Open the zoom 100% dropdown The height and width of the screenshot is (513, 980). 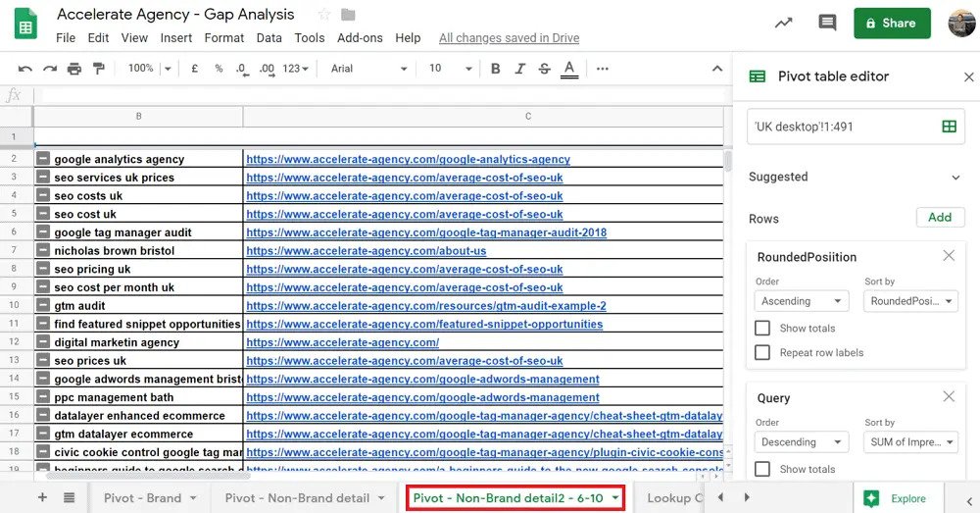[149, 69]
